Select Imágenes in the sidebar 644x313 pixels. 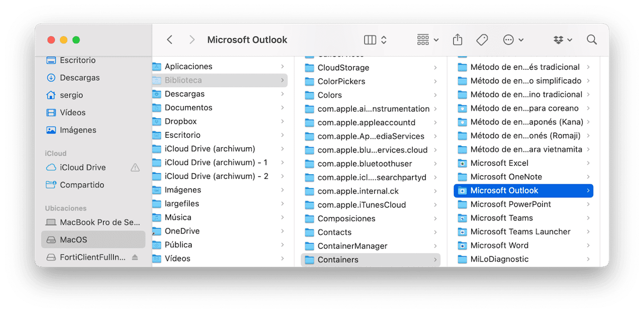pyautogui.click(x=93, y=130)
